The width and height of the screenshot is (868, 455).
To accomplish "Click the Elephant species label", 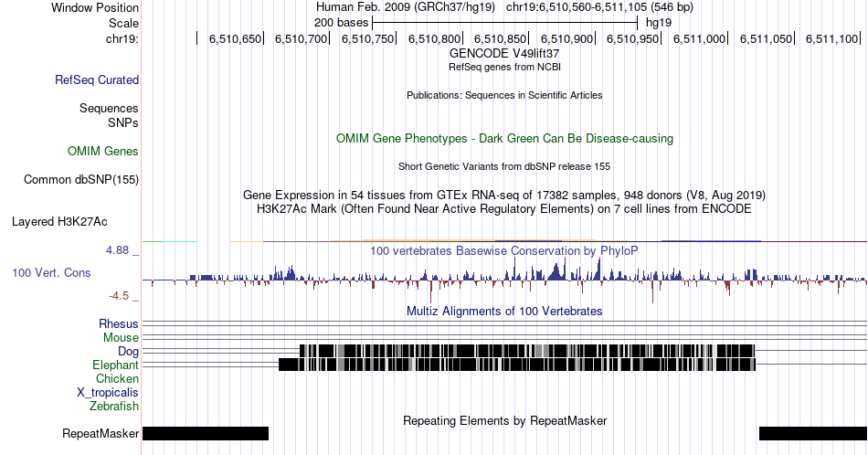I will tap(115, 365).
